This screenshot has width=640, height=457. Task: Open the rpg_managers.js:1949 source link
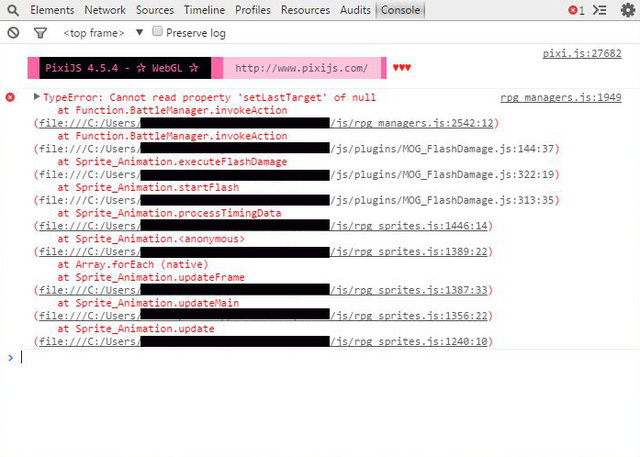561,98
